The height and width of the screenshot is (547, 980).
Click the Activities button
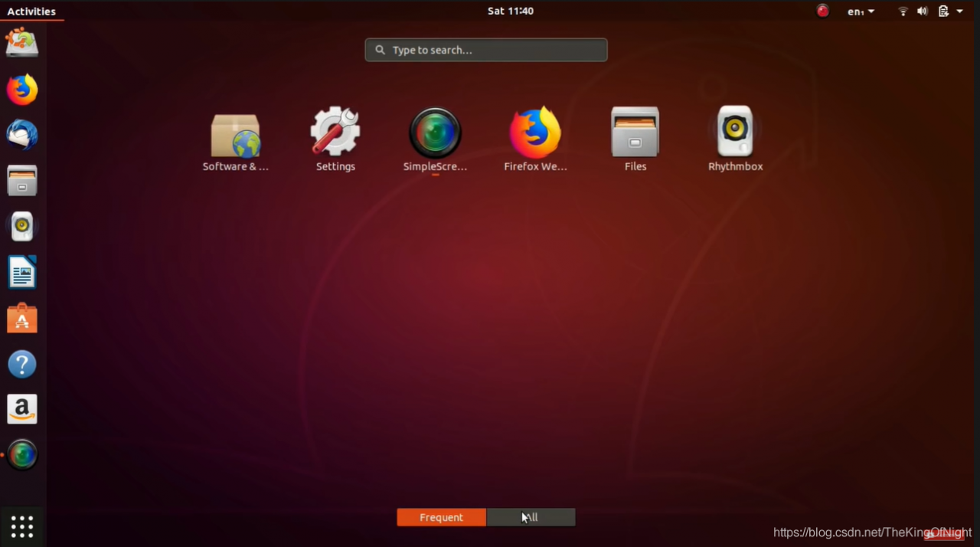point(31,11)
